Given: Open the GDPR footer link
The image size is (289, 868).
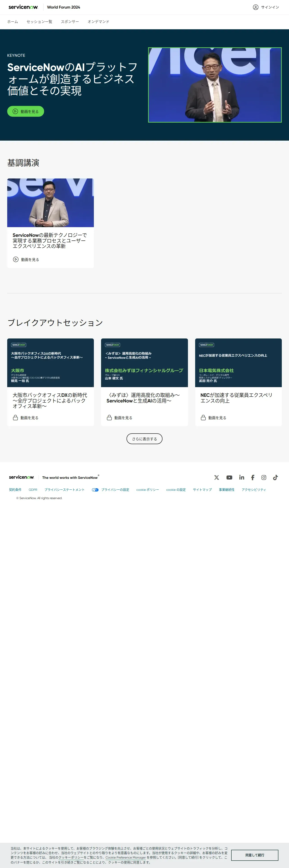Looking at the screenshot, I should pyautogui.click(x=33, y=490).
